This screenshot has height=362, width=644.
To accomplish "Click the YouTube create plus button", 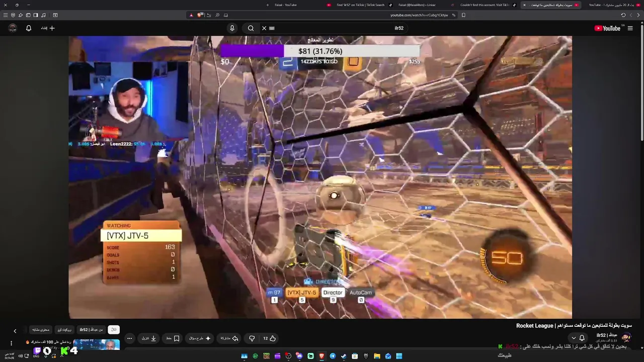I will [48, 28].
